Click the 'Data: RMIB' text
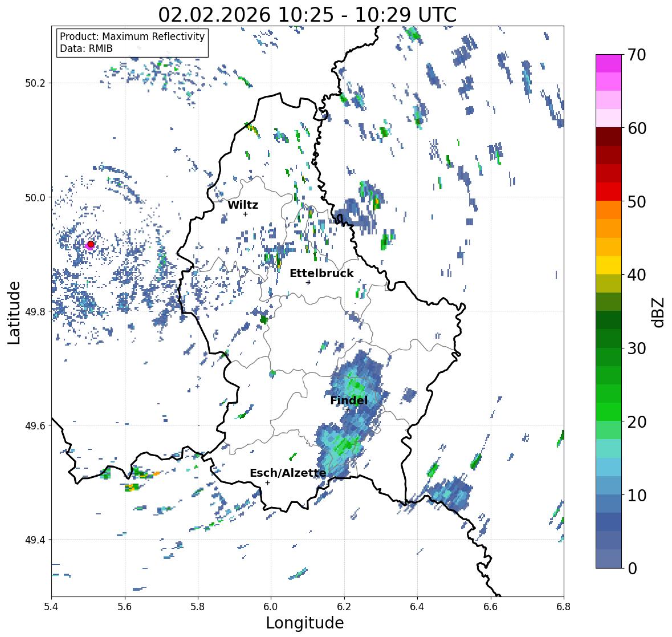The image size is (672, 637). coord(86,48)
